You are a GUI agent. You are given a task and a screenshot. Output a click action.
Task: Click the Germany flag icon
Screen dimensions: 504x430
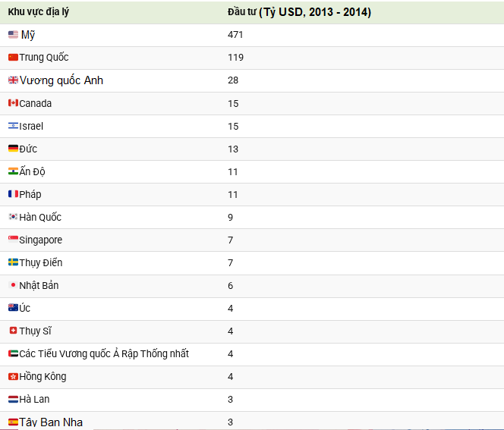click(13, 149)
